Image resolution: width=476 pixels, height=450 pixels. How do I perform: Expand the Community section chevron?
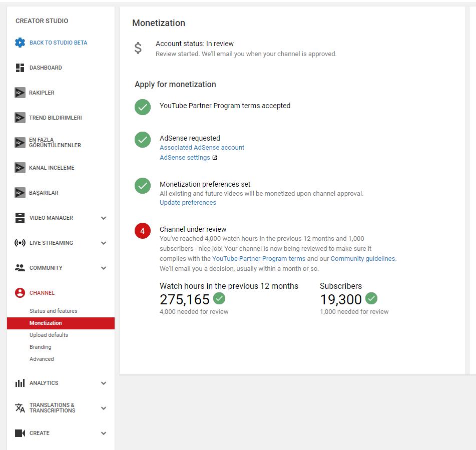[x=104, y=268]
